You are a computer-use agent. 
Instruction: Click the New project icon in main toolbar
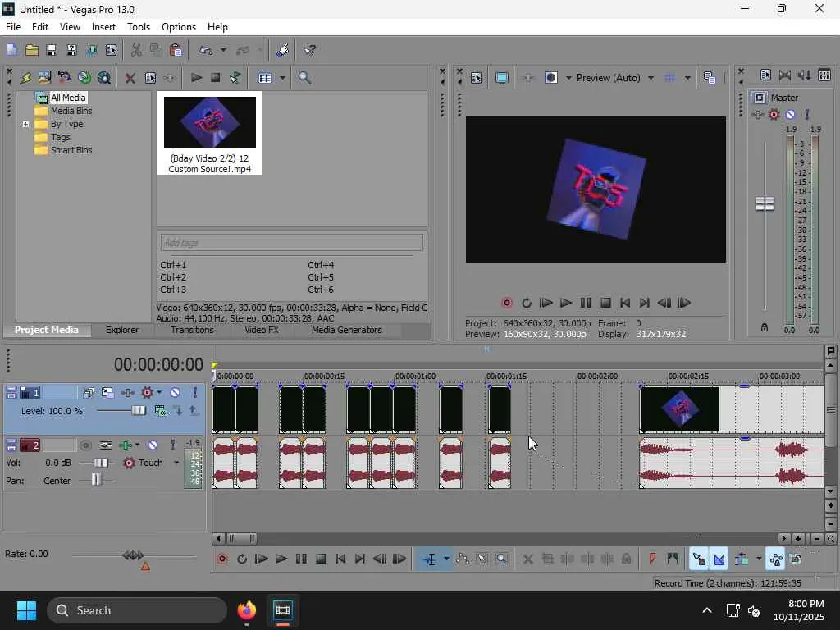click(x=11, y=50)
